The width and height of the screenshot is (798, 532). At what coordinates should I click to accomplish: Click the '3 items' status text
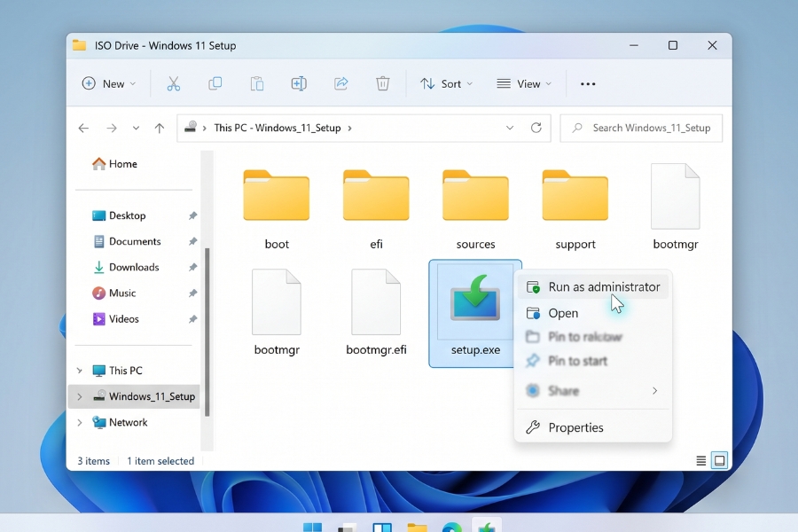[94, 461]
